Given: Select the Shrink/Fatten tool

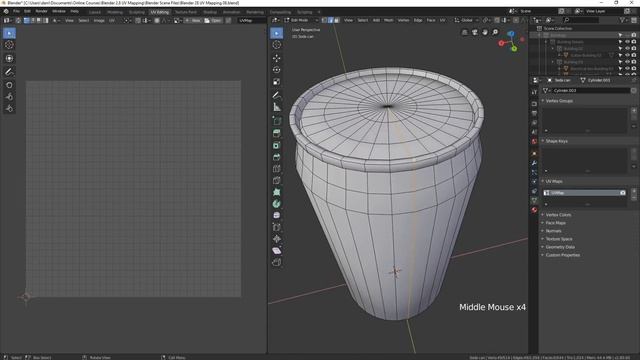Looking at the screenshot, I should [277, 239].
